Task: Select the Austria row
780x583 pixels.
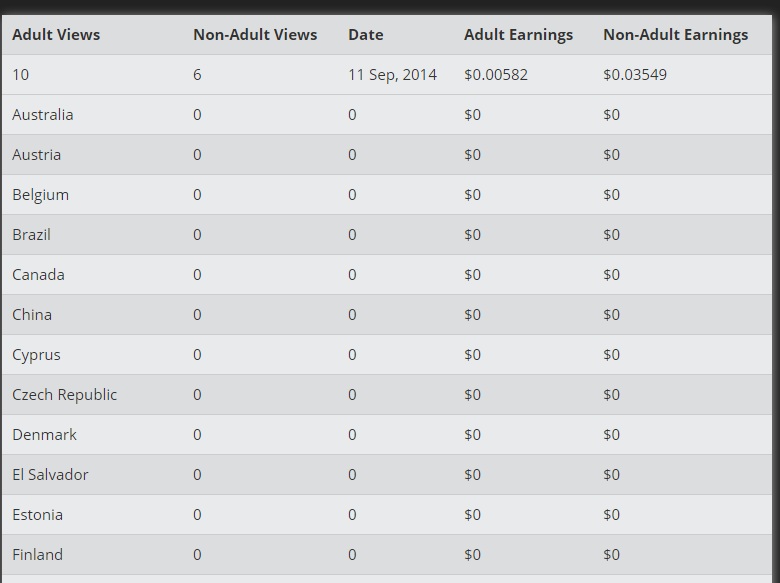Action: point(387,155)
